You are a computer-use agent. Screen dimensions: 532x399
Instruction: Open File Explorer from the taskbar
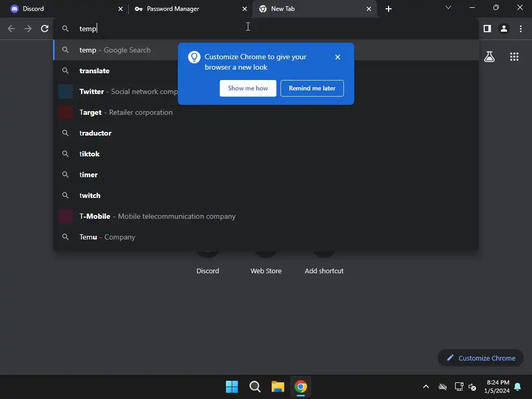click(x=277, y=387)
